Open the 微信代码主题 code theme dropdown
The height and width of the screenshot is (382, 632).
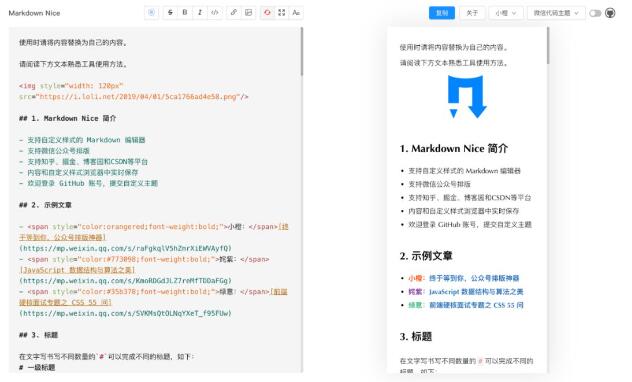point(556,13)
